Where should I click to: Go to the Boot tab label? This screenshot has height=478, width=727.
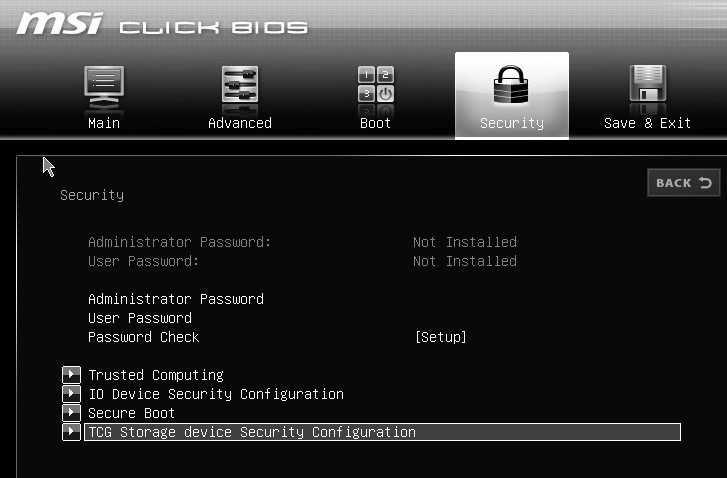[x=375, y=123]
